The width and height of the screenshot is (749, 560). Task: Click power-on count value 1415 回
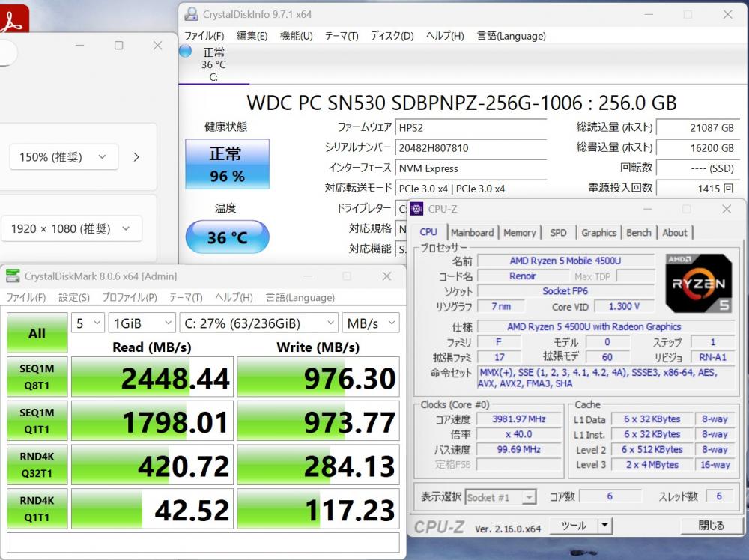tap(698, 189)
